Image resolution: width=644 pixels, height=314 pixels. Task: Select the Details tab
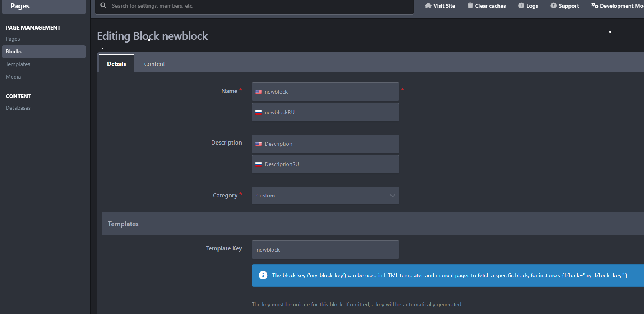coord(116,64)
